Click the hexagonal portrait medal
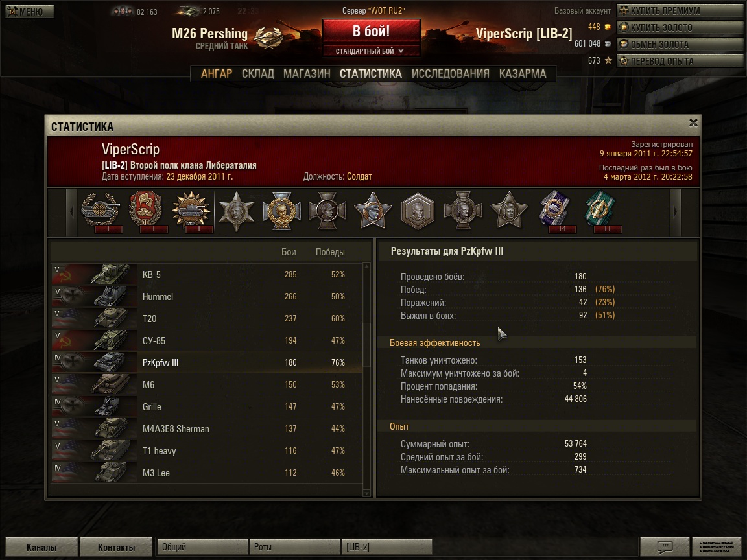747x560 pixels. coord(418,211)
